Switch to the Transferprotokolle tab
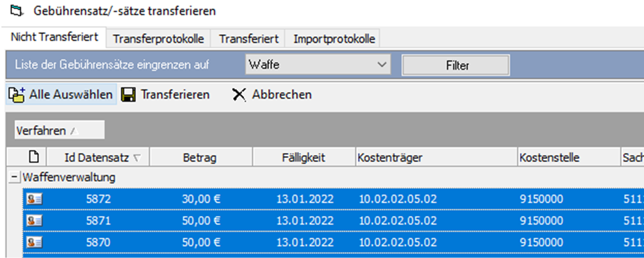Screen dimensions: 644x258 click(x=158, y=39)
